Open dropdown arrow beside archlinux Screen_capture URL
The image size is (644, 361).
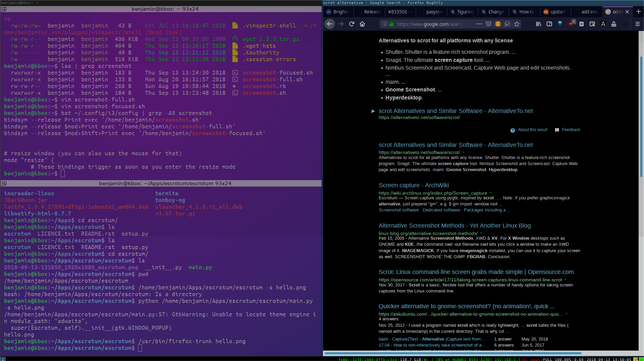491,193
